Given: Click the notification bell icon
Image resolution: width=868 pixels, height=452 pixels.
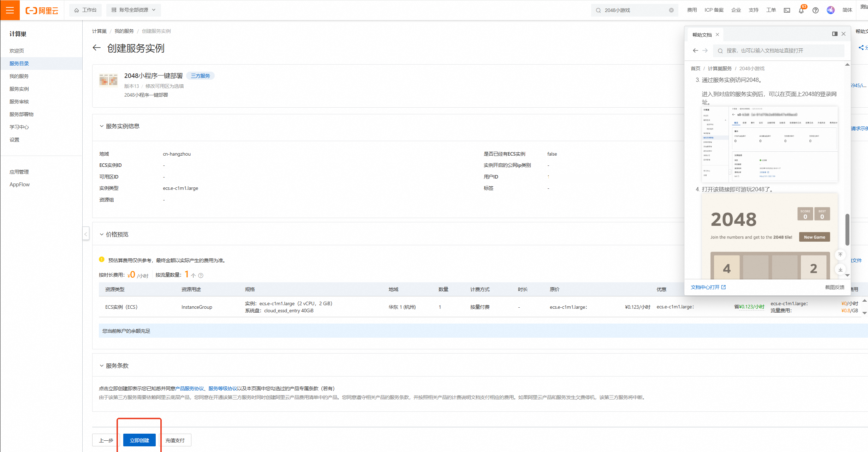Looking at the screenshot, I should 801,10.
